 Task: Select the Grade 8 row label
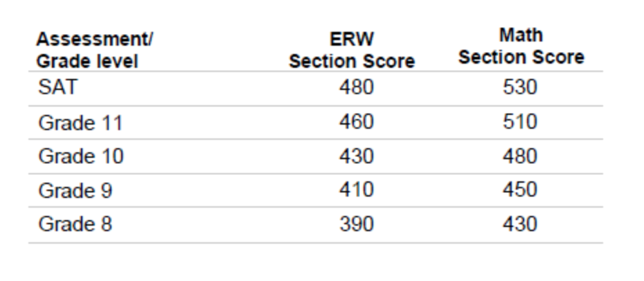tap(75, 224)
